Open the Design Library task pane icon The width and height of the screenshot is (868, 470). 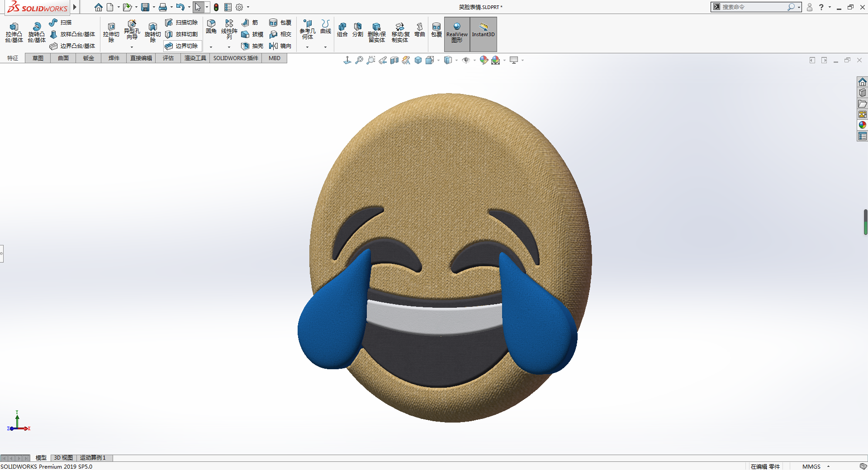[863, 93]
